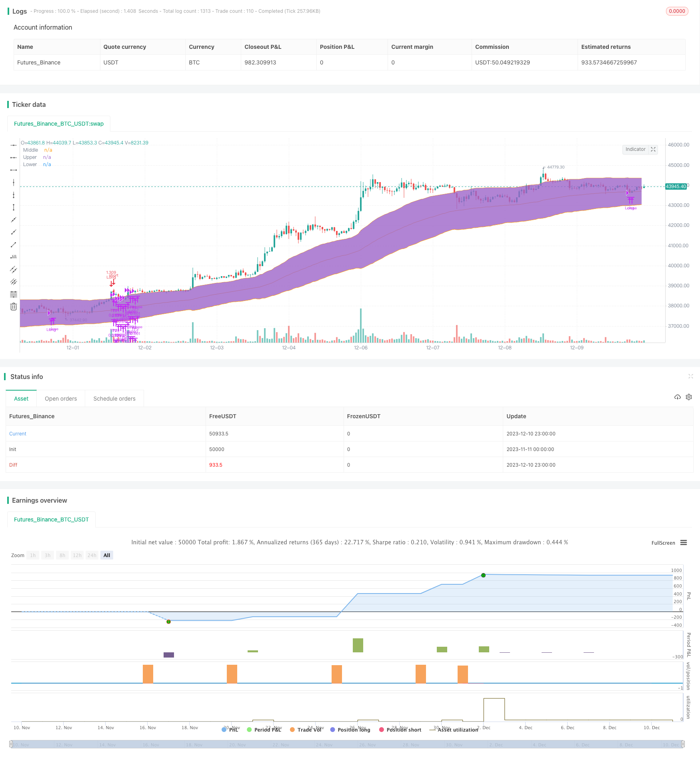700x760 pixels.
Task: Select the Fibonacci lines drawing tool
Action: point(14,294)
